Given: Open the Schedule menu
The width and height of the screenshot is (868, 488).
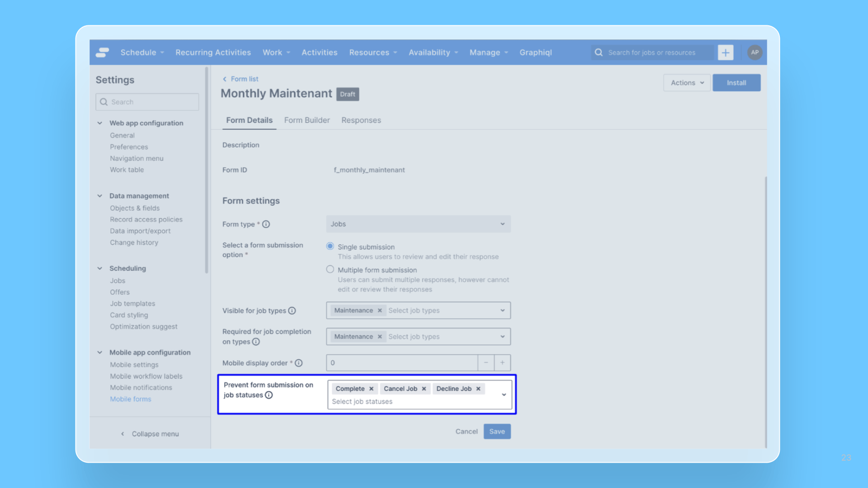Looking at the screenshot, I should coord(142,52).
